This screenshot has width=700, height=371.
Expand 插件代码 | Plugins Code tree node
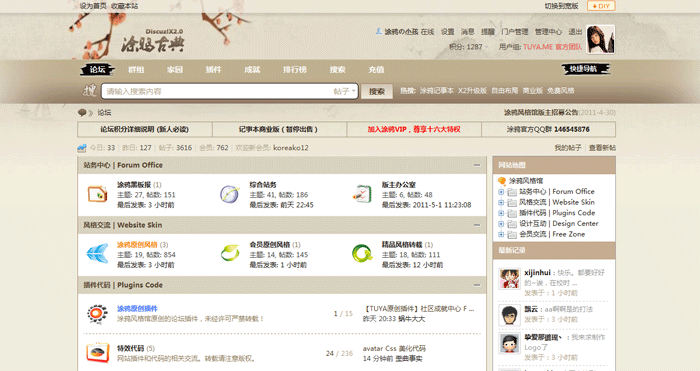(501, 213)
